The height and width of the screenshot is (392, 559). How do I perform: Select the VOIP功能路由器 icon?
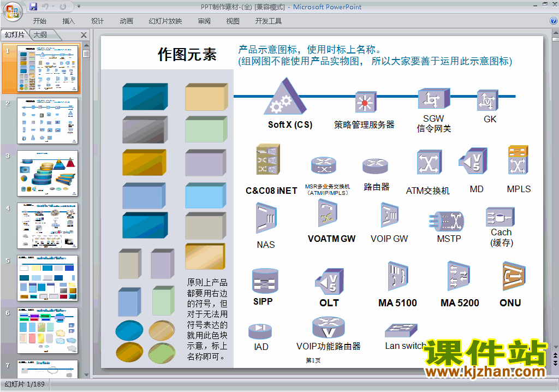[328, 328]
